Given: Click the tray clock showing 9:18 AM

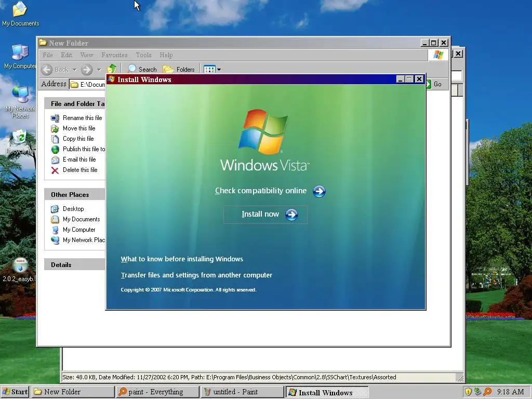Looking at the screenshot, I should [510, 392].
